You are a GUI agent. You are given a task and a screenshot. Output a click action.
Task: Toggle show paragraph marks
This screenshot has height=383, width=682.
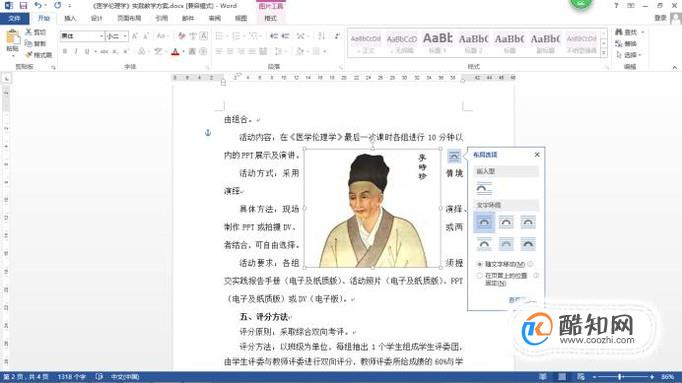click(337, 36)
